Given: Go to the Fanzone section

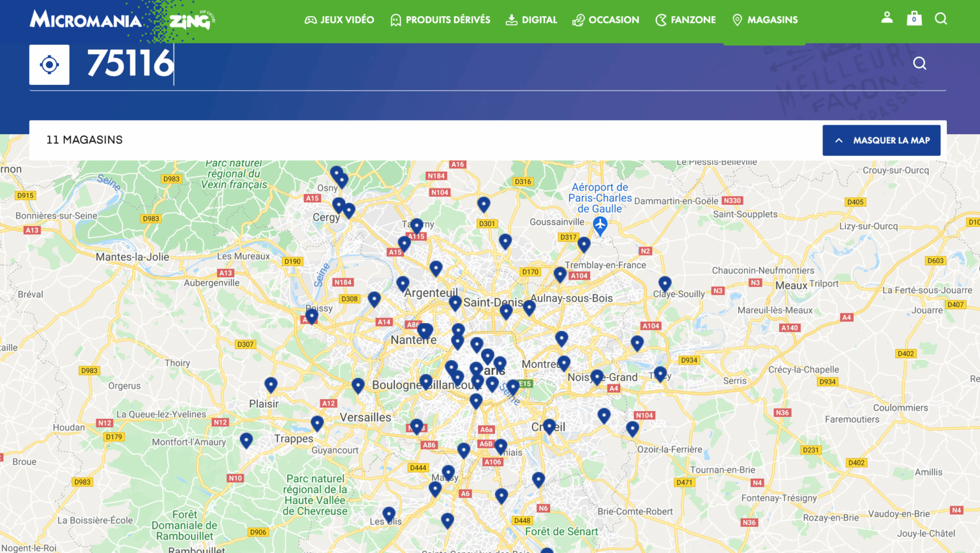Looking at the screenshot, I should (685, 20).
